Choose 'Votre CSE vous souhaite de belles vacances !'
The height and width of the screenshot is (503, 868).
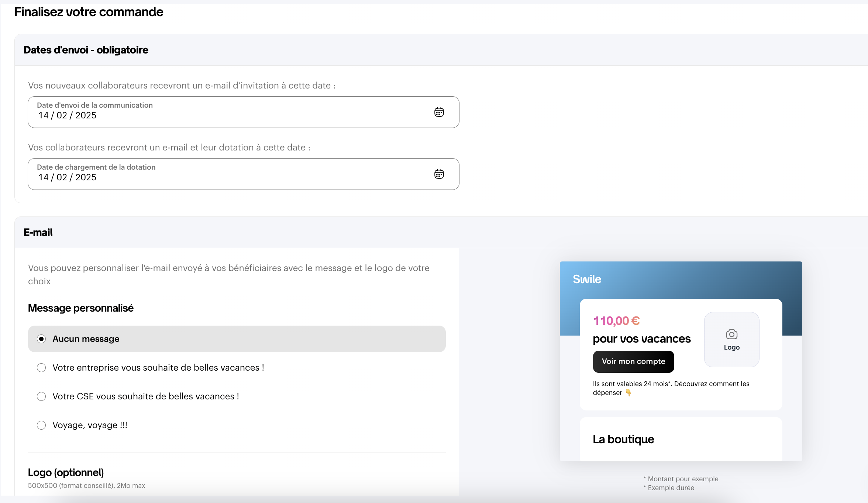[237, 396]
